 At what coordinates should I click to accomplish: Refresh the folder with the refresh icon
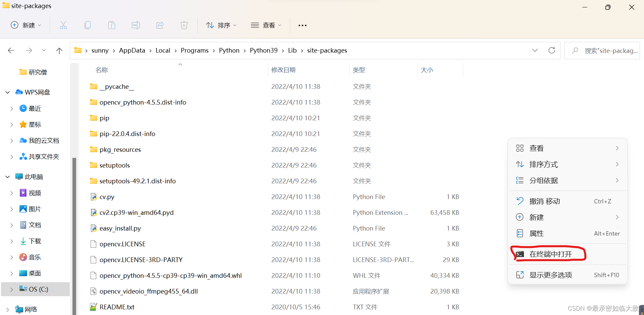pyautogui.click(x=552, y=50)
